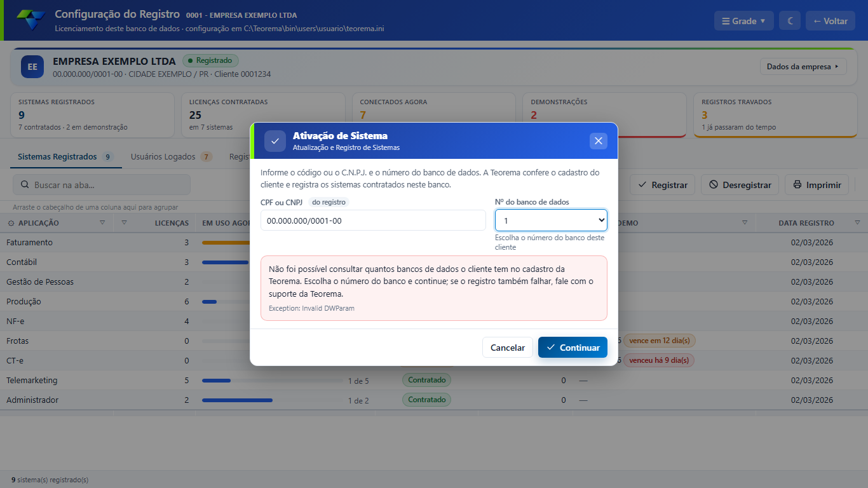Select the Gestão de Pessoas row
Viewport: 868px width, 488px height.
pyautogui.click(x=434, y=282)
